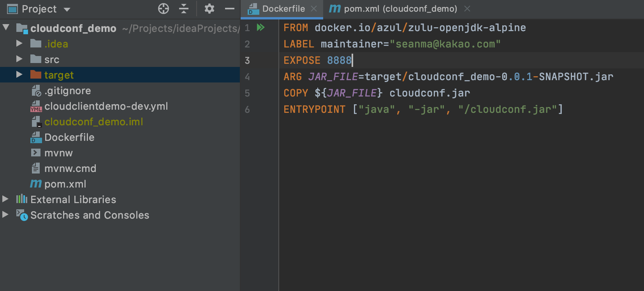The image size is (644, 291).
Task: Select Dockerfile in project tree
Action: pos(120,137)
